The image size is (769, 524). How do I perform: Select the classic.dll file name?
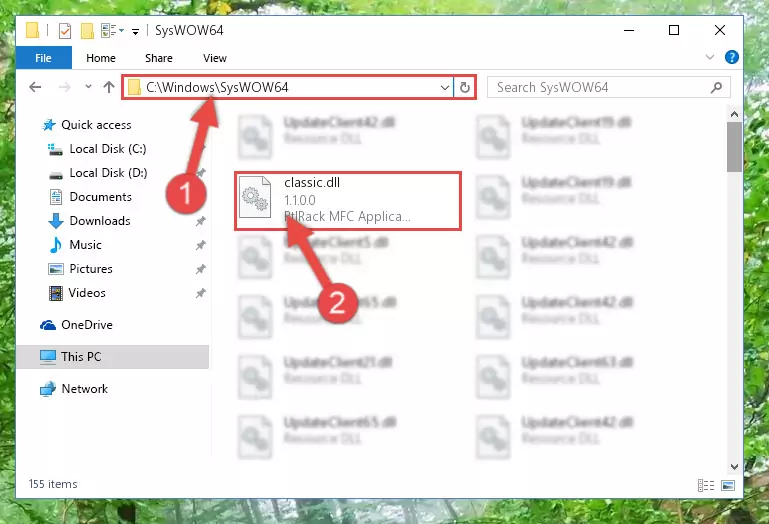point(312,183)
